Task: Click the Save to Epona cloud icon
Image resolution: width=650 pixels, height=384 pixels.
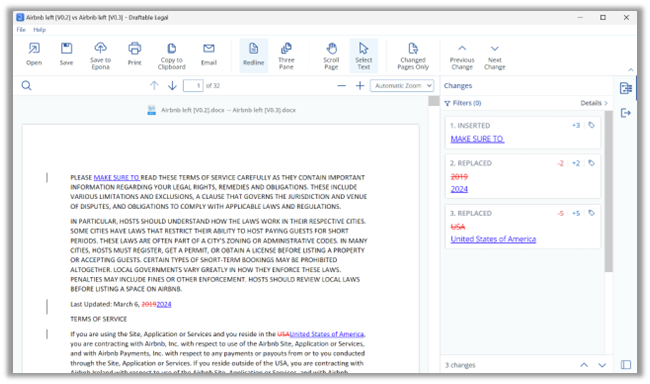Action: tap(100, 55)
